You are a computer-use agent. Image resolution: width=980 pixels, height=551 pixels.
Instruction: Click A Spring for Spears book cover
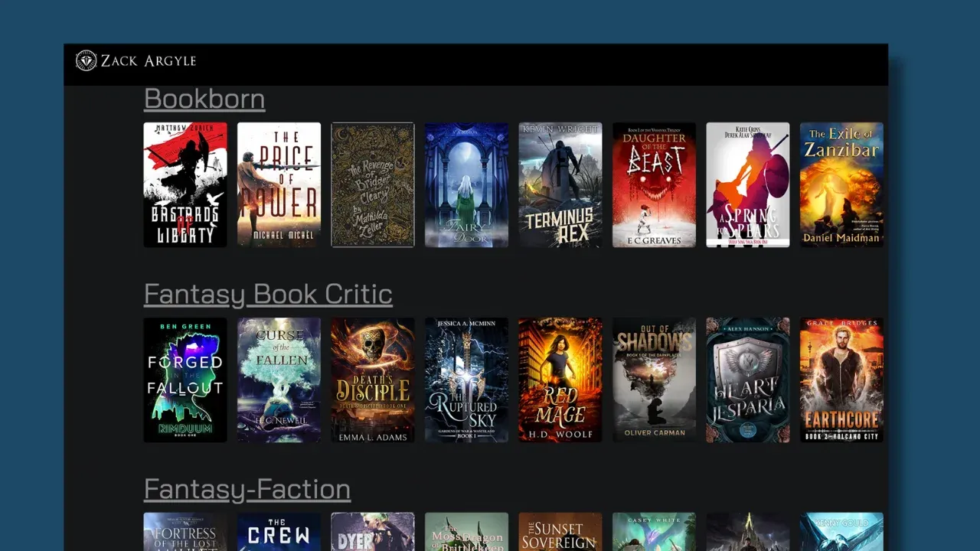click(x=747, y=184)
